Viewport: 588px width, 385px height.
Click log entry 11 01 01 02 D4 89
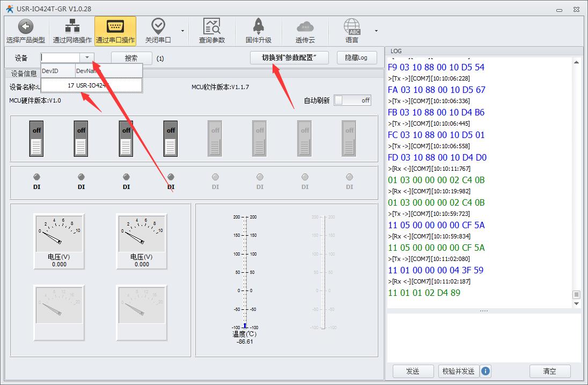coord(424,293)
